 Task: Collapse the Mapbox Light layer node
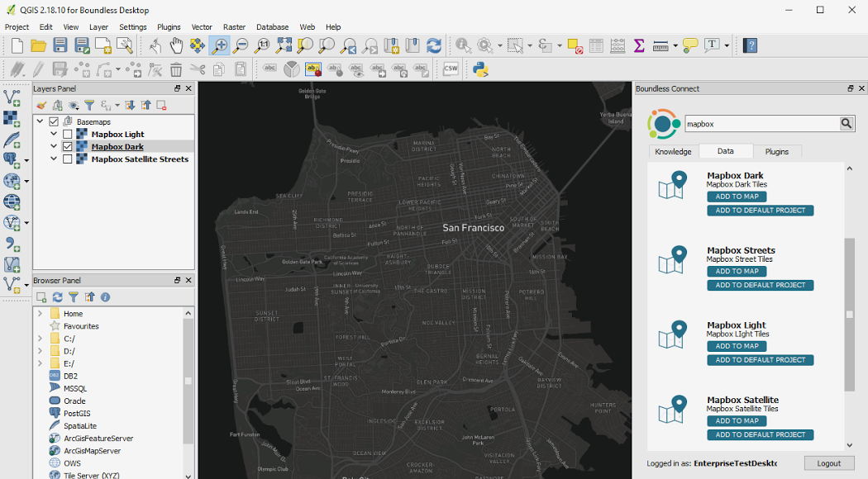point(54,134)
